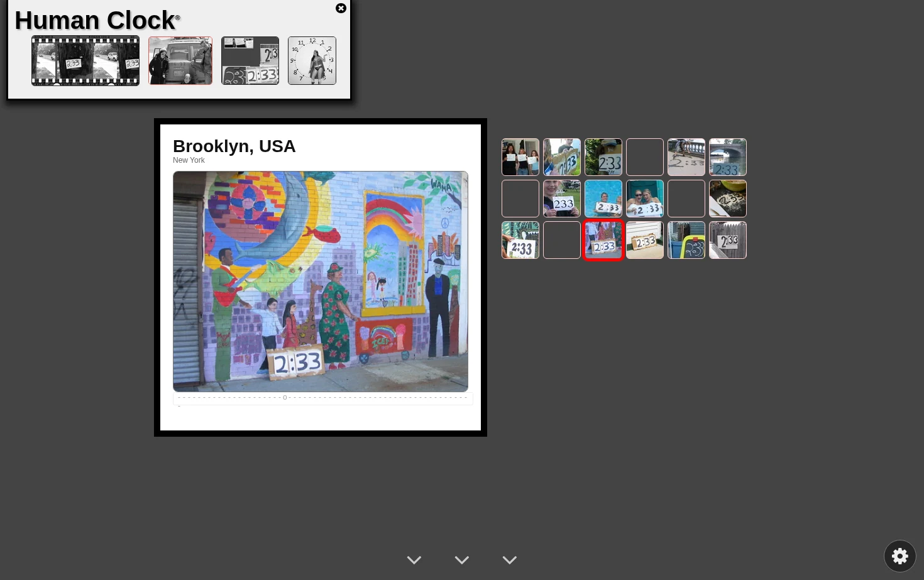The width and height of the screenshot is (924, 580).
Task: Open thumbnail of 2:33 drawn on pavement by railing
Action: (686, 157)
